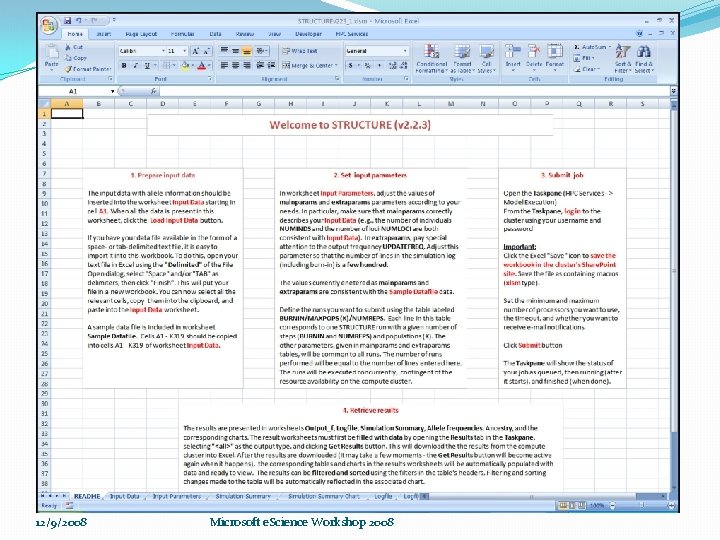720x540 pixels.
Task: Click inside the formula bar
Action: coord(413,91)
